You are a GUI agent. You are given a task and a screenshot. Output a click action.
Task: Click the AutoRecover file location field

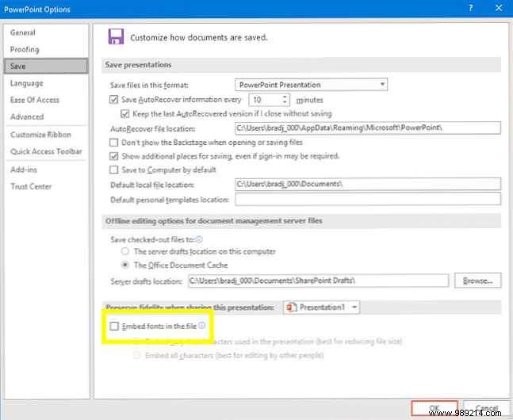(367, 128)
